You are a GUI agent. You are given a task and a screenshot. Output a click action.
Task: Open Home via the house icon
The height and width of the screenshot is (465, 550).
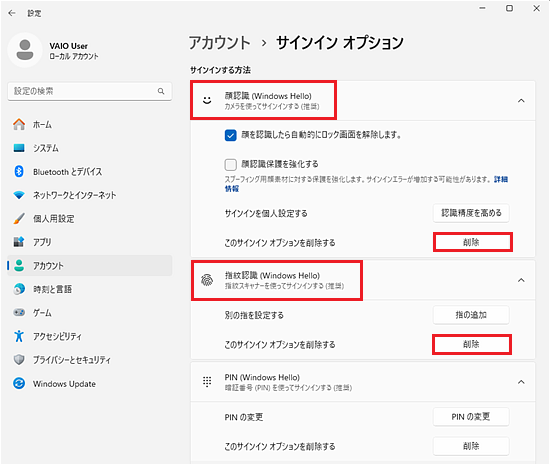[19, 124]
